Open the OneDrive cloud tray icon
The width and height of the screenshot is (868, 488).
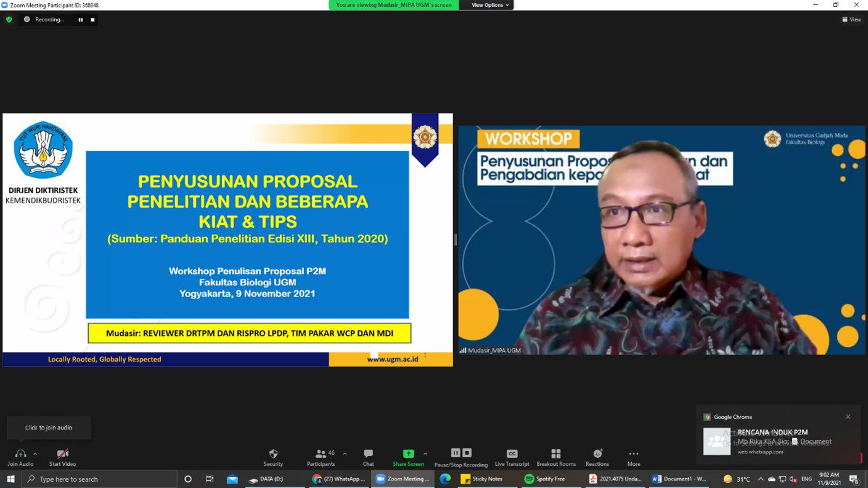coord(772,479)
